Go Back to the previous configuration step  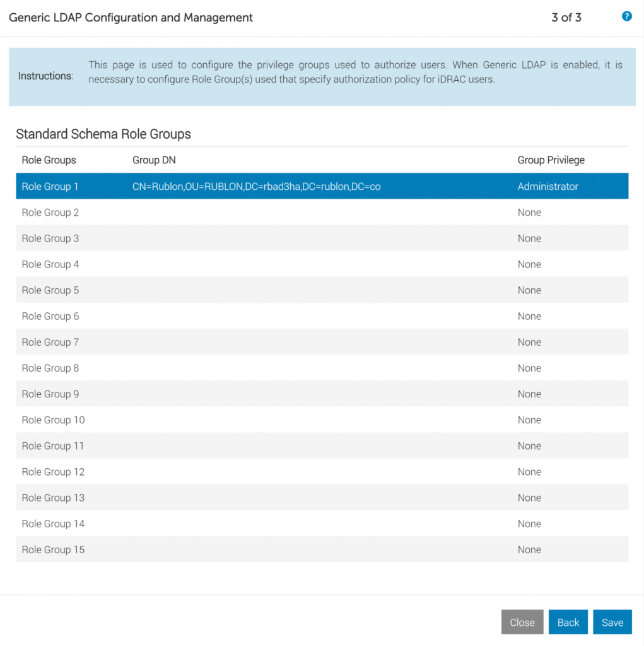(x=568, y=621)
